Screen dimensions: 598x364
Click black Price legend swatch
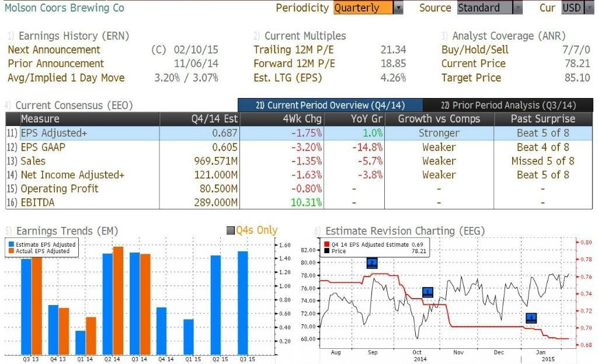326,251
